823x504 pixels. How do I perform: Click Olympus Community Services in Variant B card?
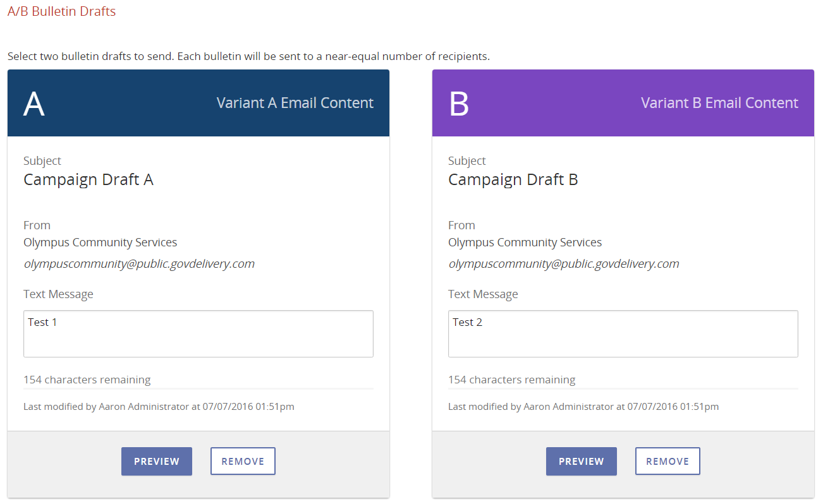(525, 243)
